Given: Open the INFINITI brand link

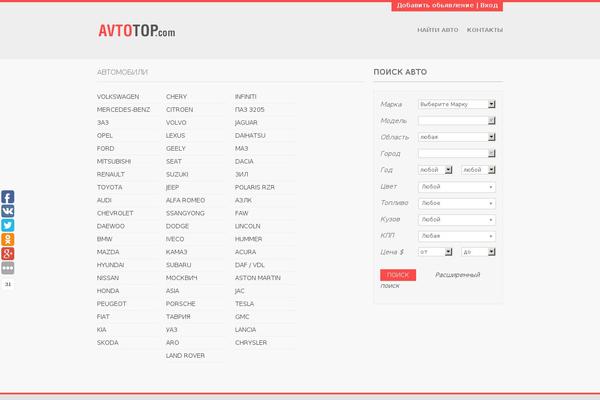Looking at the screenshot, I should click(246, 97).
